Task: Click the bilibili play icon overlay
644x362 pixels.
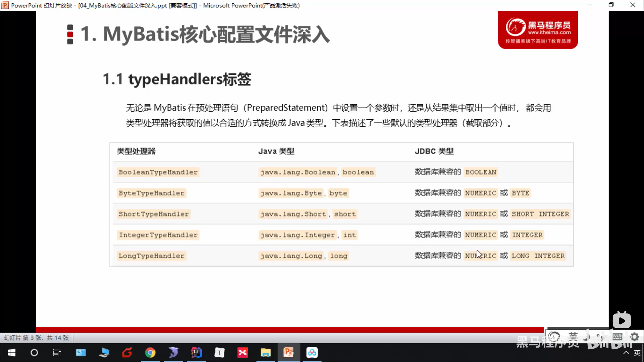Action: coord(622,320)
